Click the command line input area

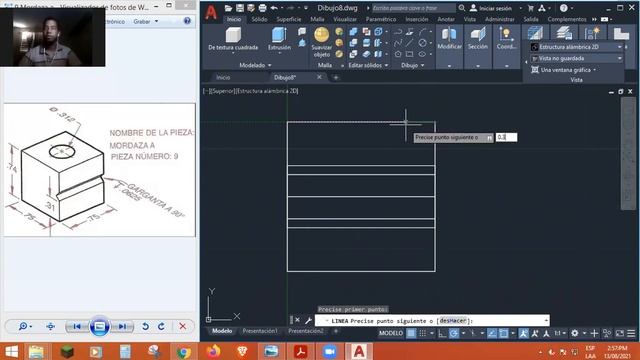point(432,320)
